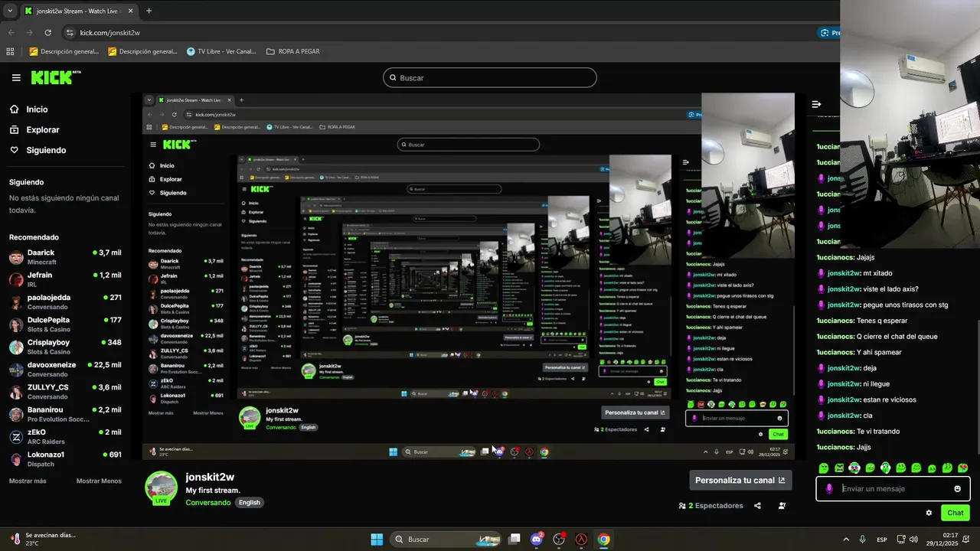
Task: Open Task View on the taskbar
Action: (514, 540)
